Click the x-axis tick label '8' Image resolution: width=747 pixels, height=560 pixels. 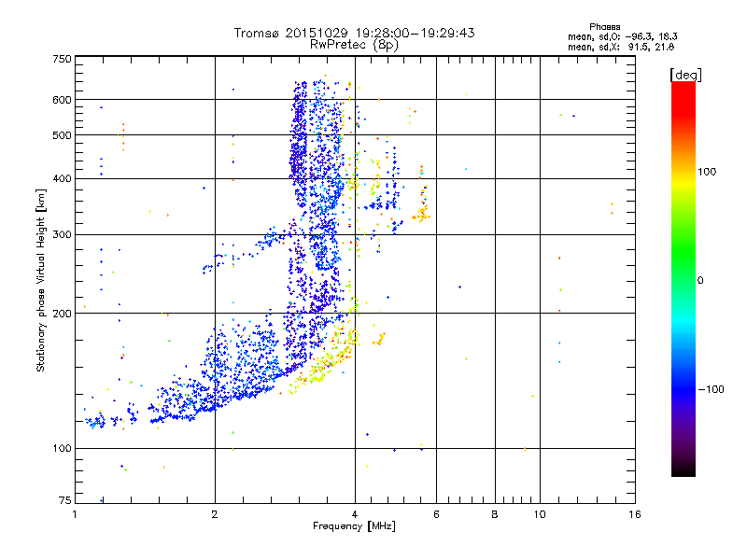click(495, 515)
